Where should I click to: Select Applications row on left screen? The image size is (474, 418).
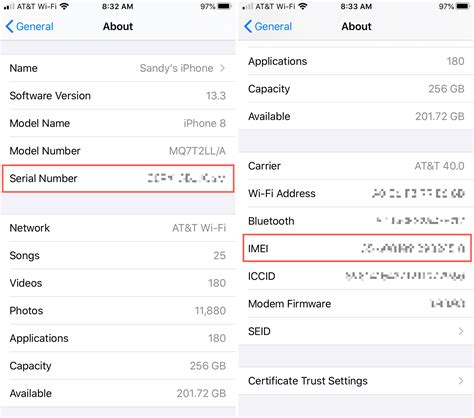point(118,338)
